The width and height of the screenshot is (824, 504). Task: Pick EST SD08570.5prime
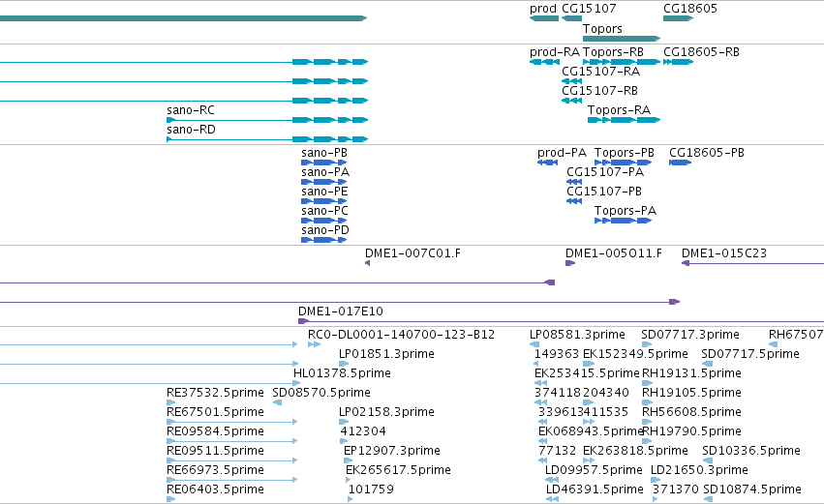278,403
